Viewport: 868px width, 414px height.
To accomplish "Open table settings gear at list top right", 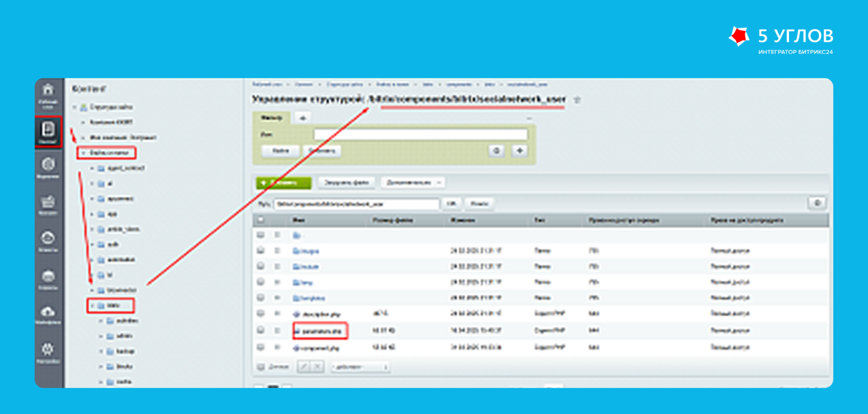I will click(x=817, y=203).
